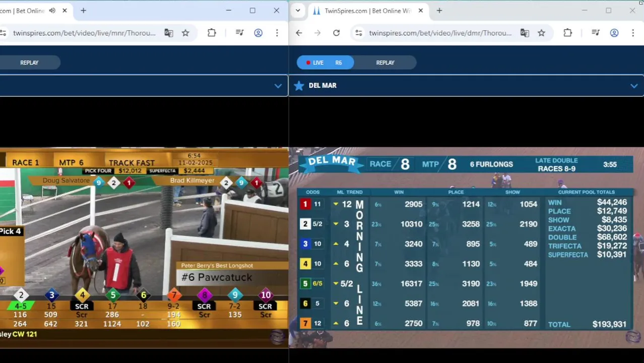Click translate icon in left window address bar
Viewport: 644px width, 363px height.
click(169, 33)
